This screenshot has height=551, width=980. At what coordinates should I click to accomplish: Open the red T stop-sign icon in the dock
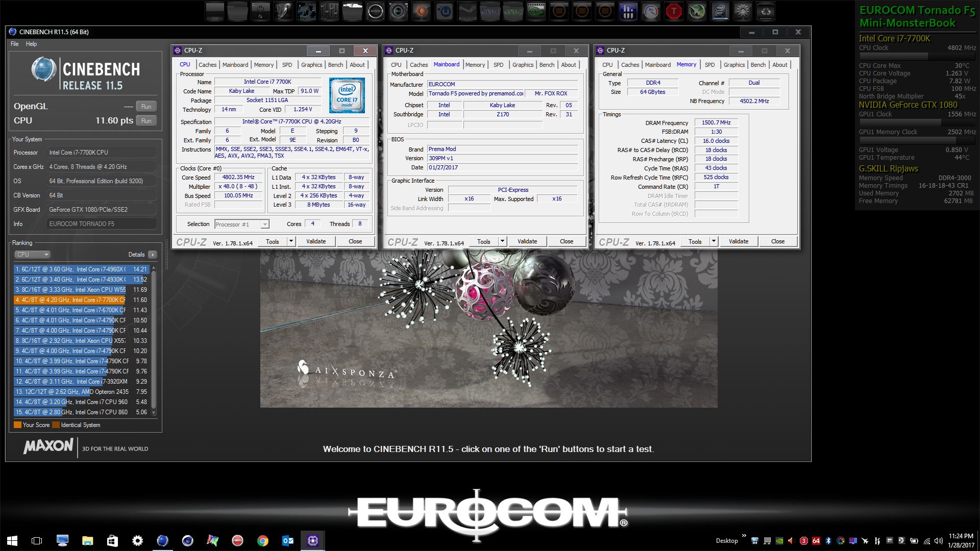[674, 11]
